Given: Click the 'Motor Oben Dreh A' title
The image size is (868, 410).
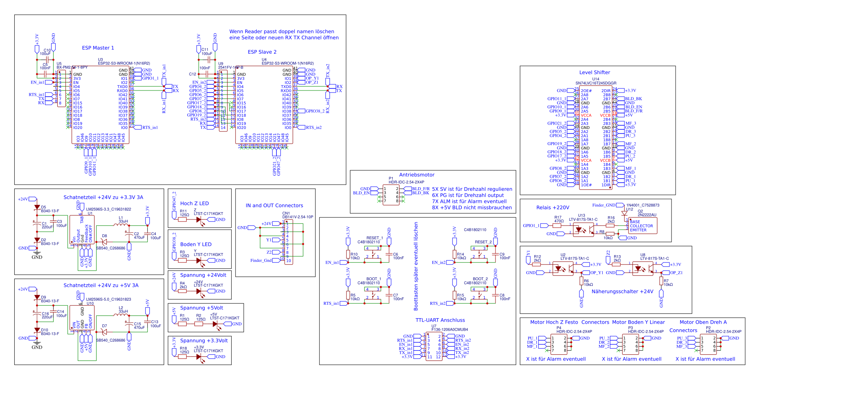Looking at the screenshot, I should [x=703, y=322].
